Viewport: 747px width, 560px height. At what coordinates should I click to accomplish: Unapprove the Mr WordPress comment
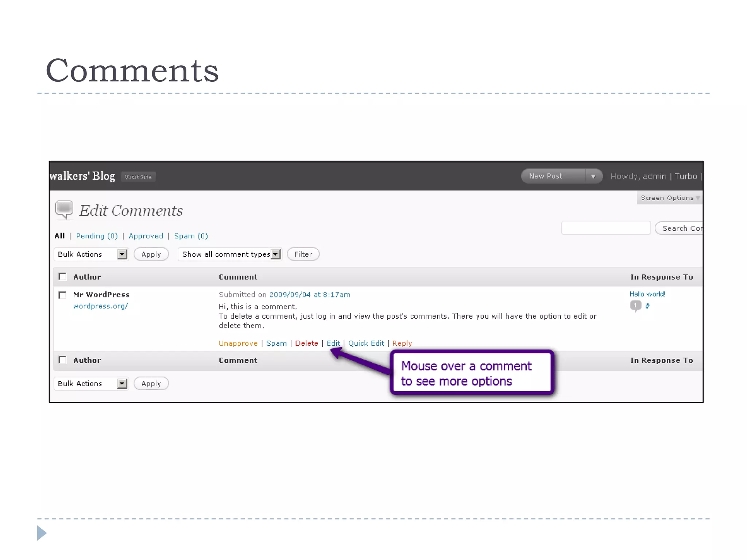pyautogui.click(x=238, y=343)
